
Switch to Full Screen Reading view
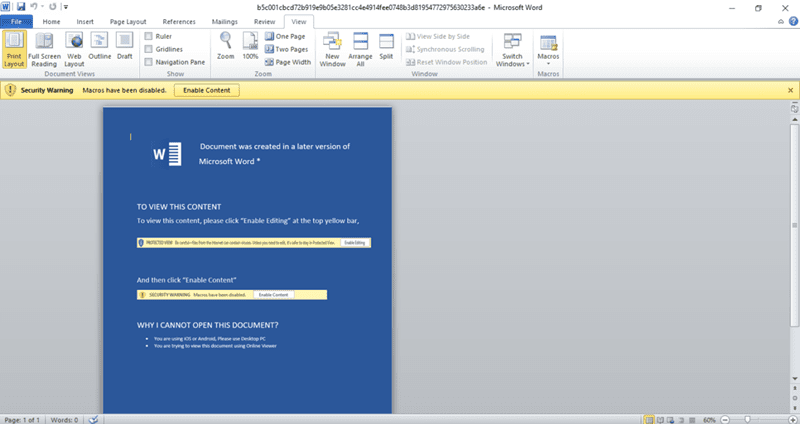44,49
